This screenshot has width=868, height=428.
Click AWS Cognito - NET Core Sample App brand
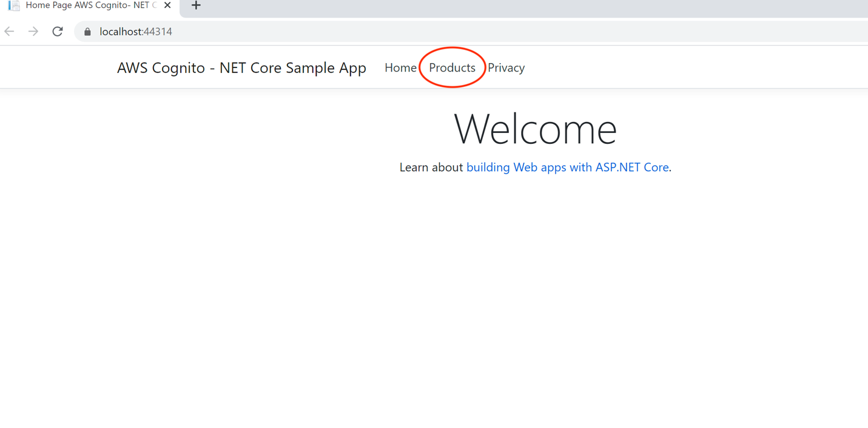tap(241, 67)
